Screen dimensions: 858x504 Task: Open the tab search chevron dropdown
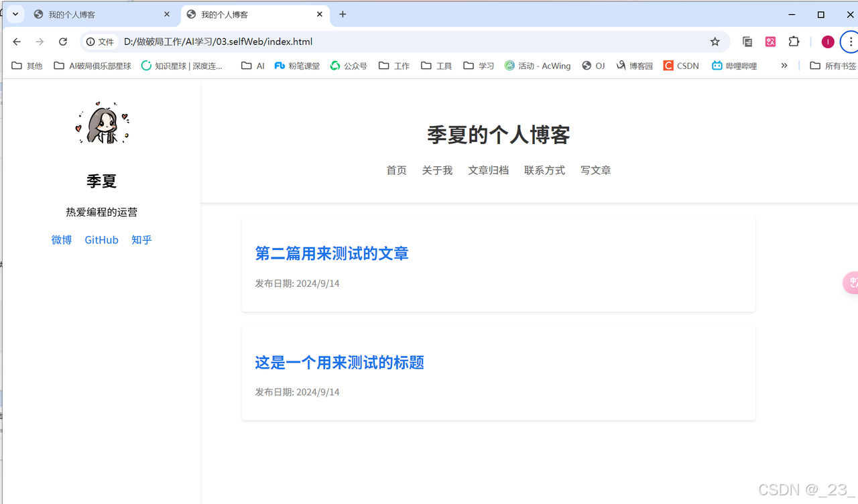click(x=15, y=14)
